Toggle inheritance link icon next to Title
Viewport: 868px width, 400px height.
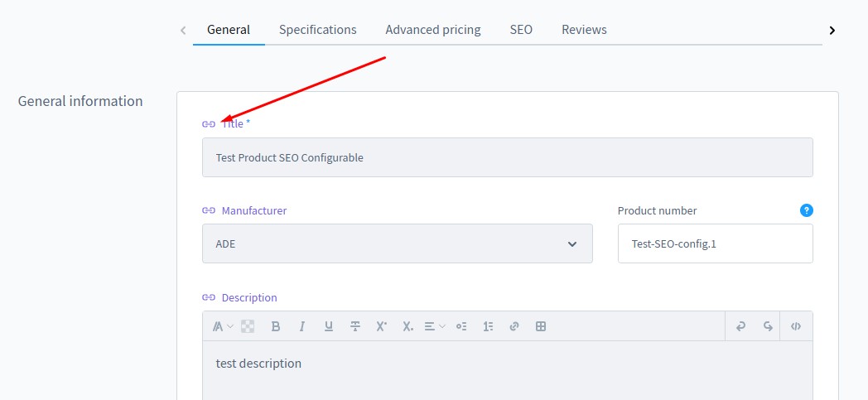[209, 123]
